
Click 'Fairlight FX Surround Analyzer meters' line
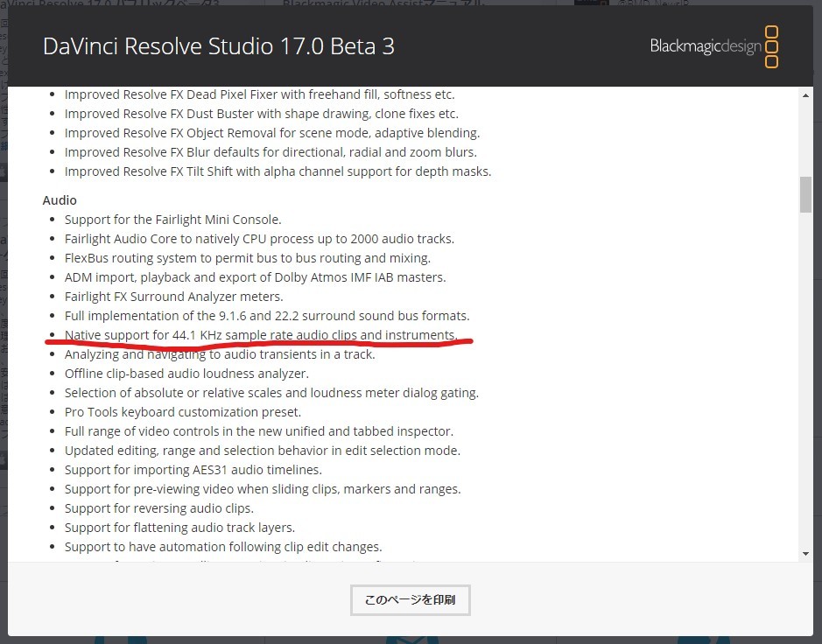coord(174,297)
